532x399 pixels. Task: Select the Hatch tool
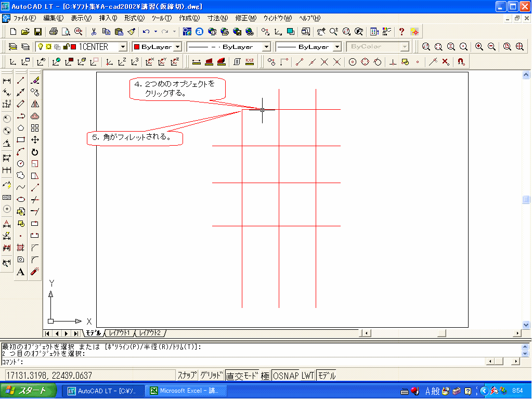pyautogui.click(x=21, y=248)
